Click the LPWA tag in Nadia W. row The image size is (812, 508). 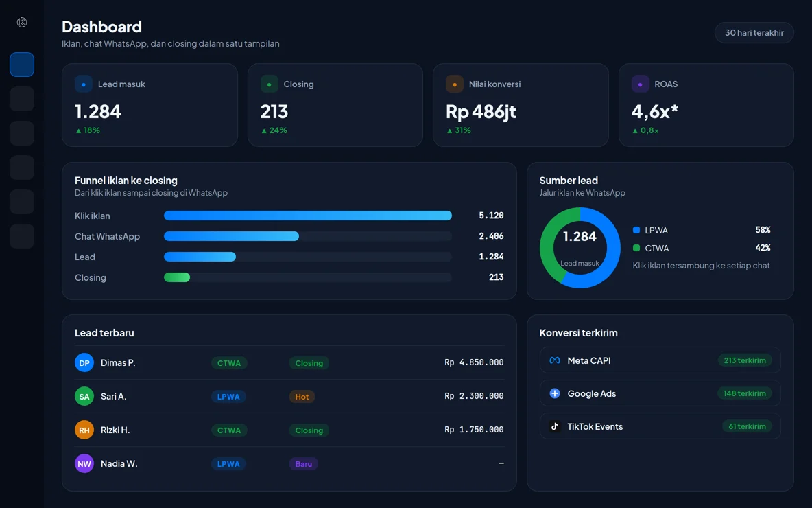pyautogui.click(x=228, y=464)
